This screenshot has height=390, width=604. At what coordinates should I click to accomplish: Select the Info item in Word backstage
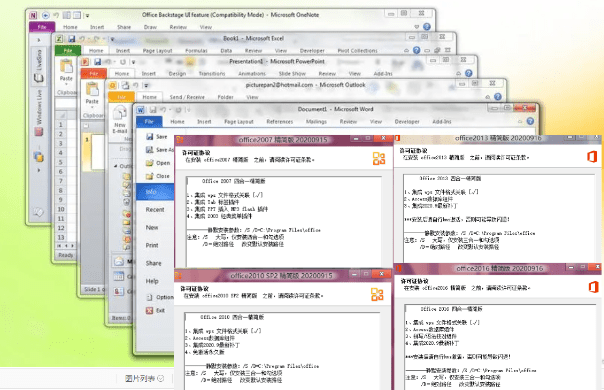coord(155,192)
